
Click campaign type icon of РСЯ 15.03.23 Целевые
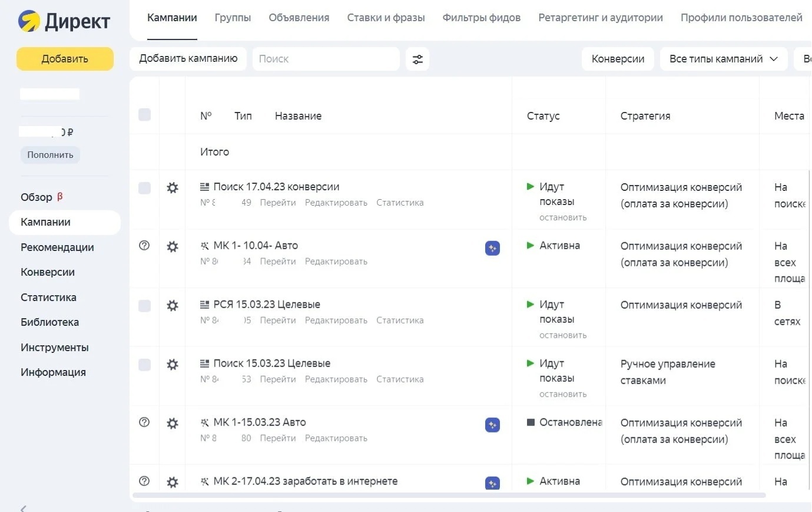click(x=204, y=305)
